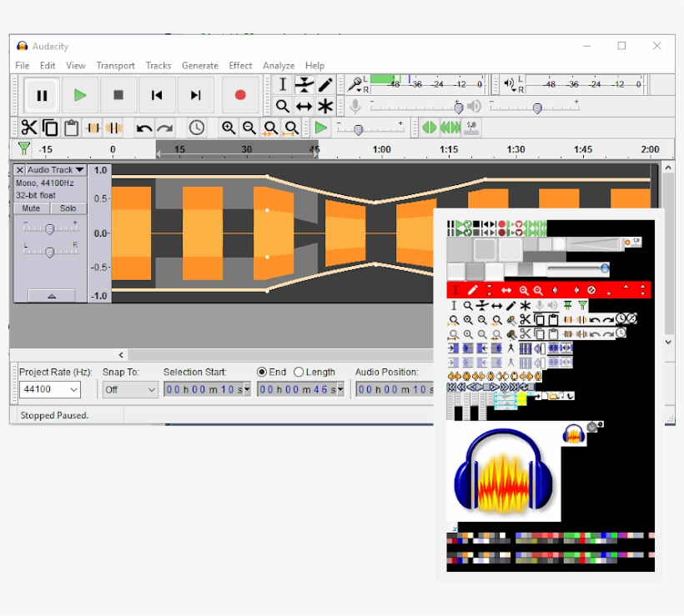Fit Project in window
Viewport: 684px width, 616px height.
coord(291,128)
